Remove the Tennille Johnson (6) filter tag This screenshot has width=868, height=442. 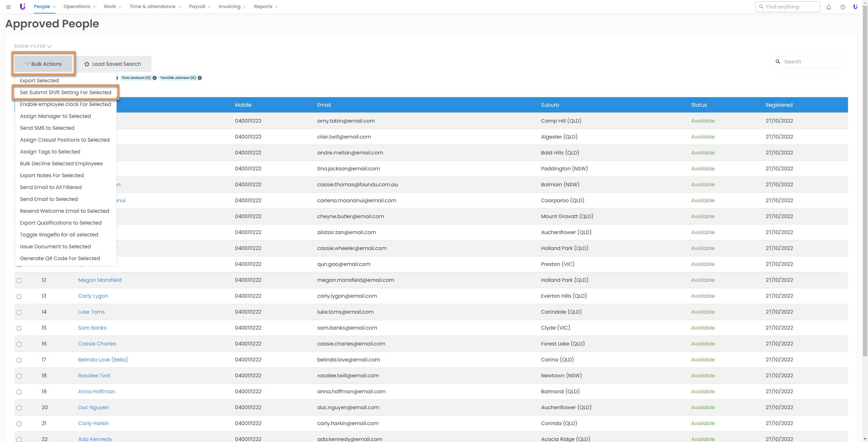coord(200,78)
